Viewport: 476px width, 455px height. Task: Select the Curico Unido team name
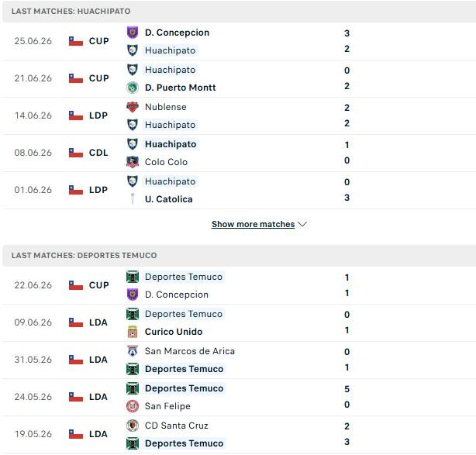pyautogui.click(x=174, y=332)
